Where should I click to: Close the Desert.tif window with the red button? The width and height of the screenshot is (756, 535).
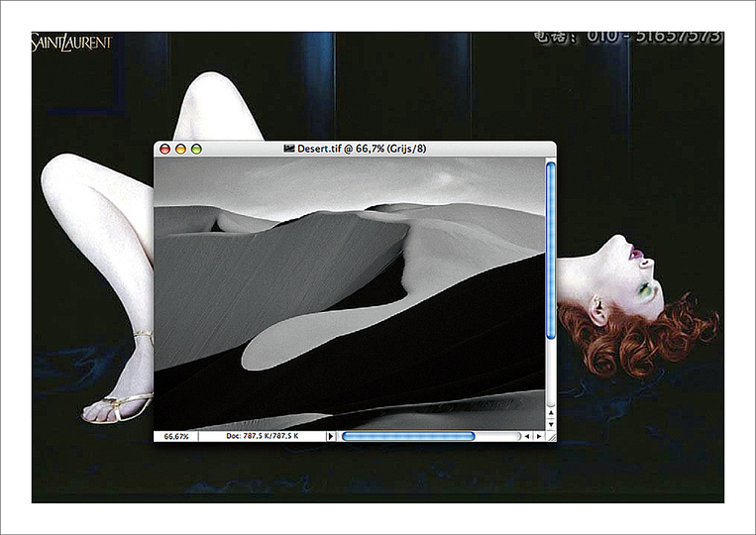164,150
